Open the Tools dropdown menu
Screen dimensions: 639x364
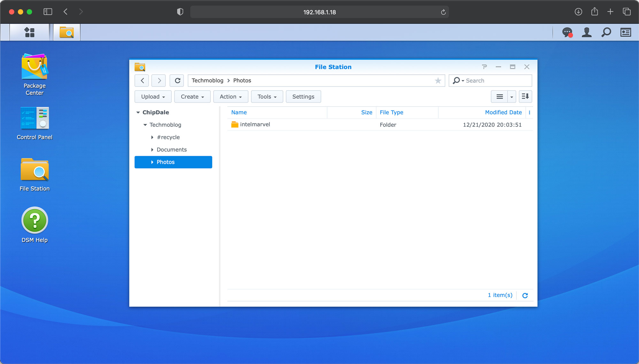[x=267, y=96]
